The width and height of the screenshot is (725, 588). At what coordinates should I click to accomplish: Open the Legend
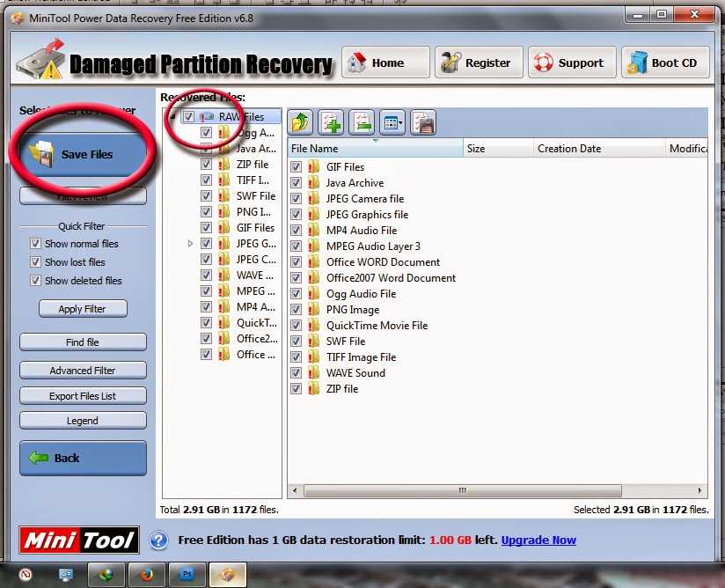pyautogui.click(x=83, y=421)
